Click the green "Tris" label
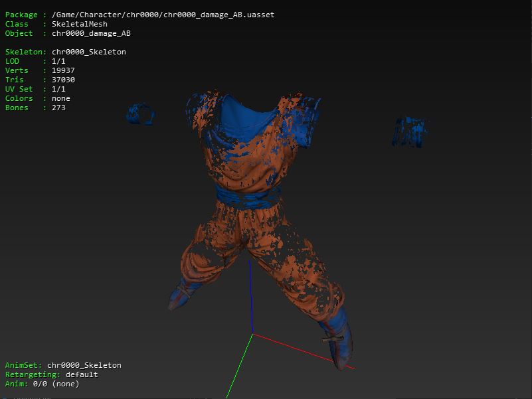 point(14,80)
